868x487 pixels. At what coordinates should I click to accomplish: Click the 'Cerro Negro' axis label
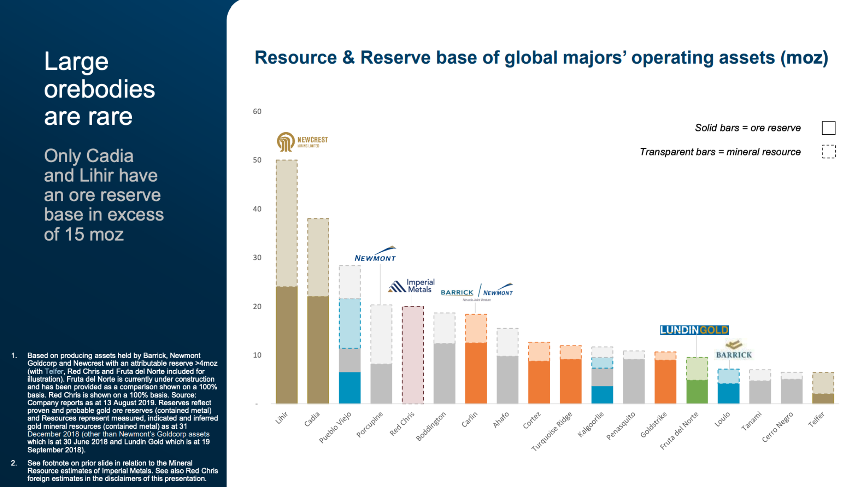click(777, 427)
